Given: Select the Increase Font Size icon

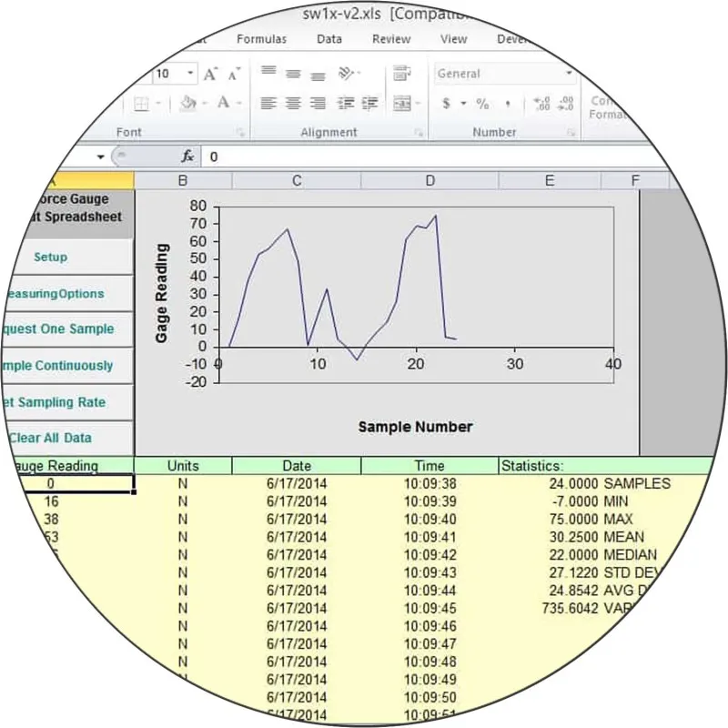Looking at the screenshot, I should (209, 73).
